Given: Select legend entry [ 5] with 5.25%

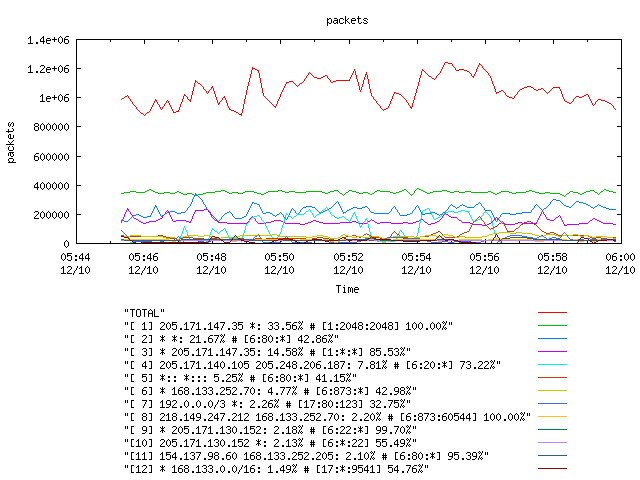Looking at the screenshot, I should (x=240, y=378).
